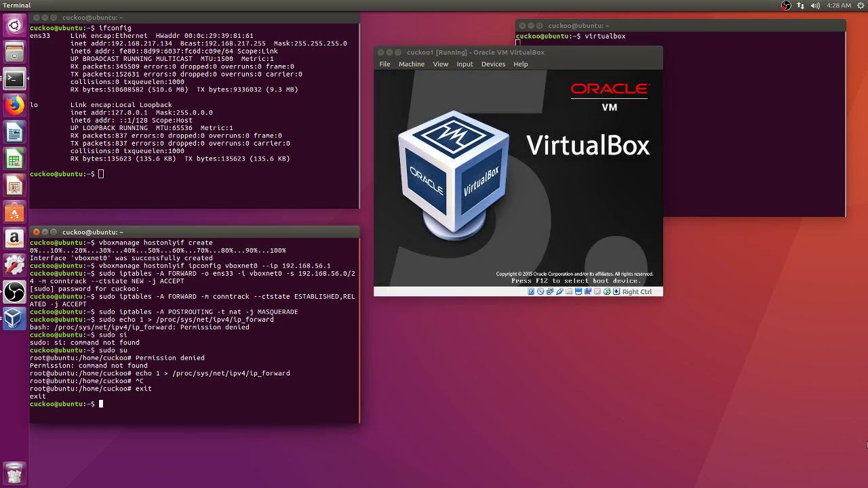This screenshot has width=868, height=488.
Task: Click the cuckoo1 [Running] window title bar
Action: pos(518,52)
